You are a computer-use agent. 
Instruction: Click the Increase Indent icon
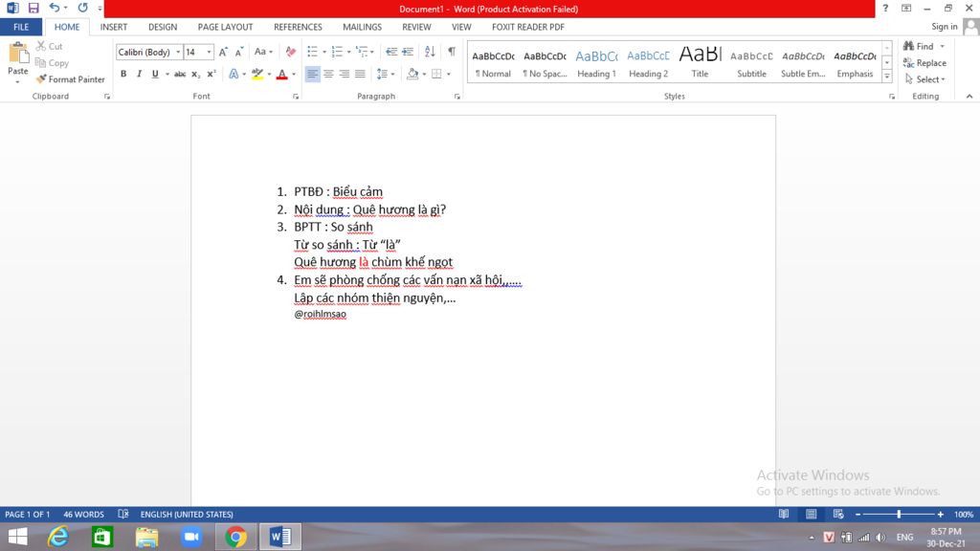tap(409, 52)
